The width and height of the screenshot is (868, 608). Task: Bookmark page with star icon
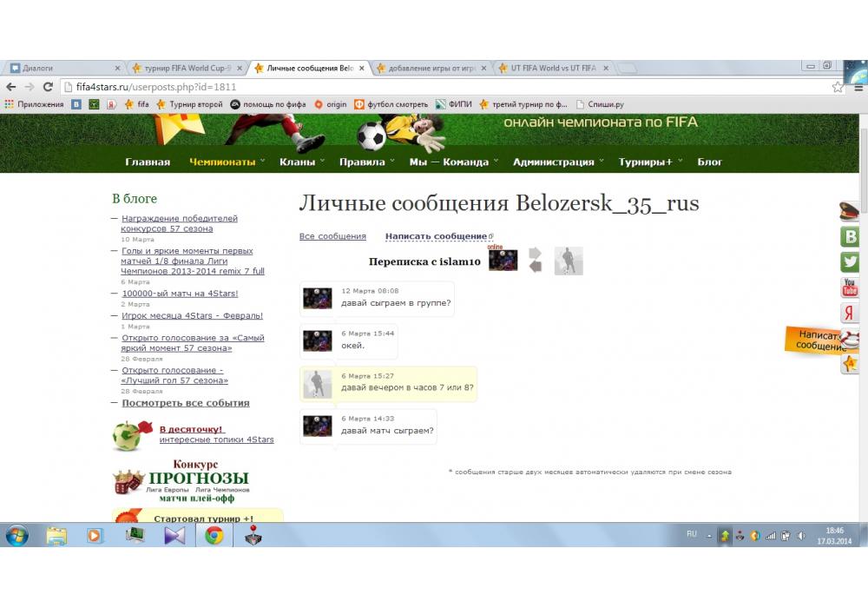tap(837, 87)
